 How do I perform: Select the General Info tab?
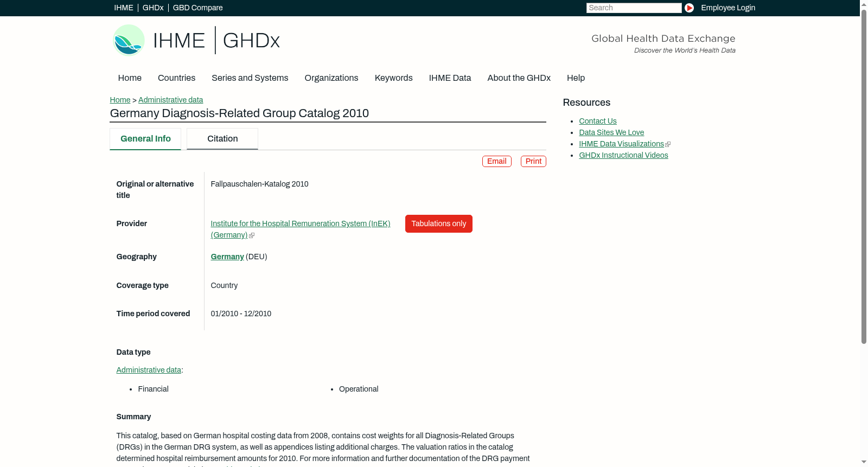point(145,139)
